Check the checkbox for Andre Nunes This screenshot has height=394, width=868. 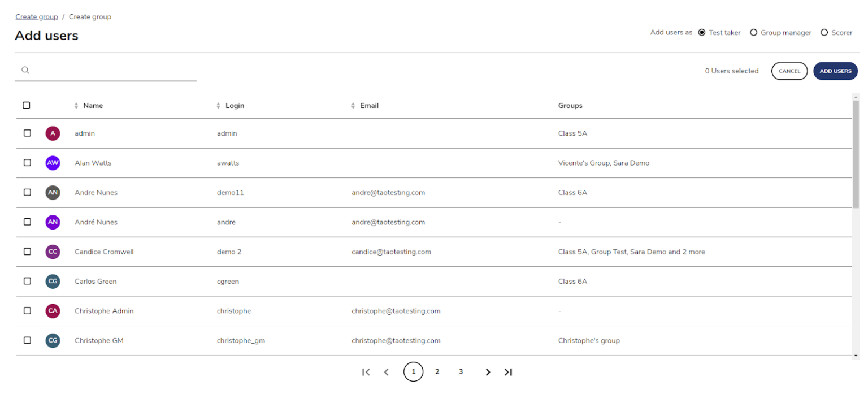tap(27, 192)
